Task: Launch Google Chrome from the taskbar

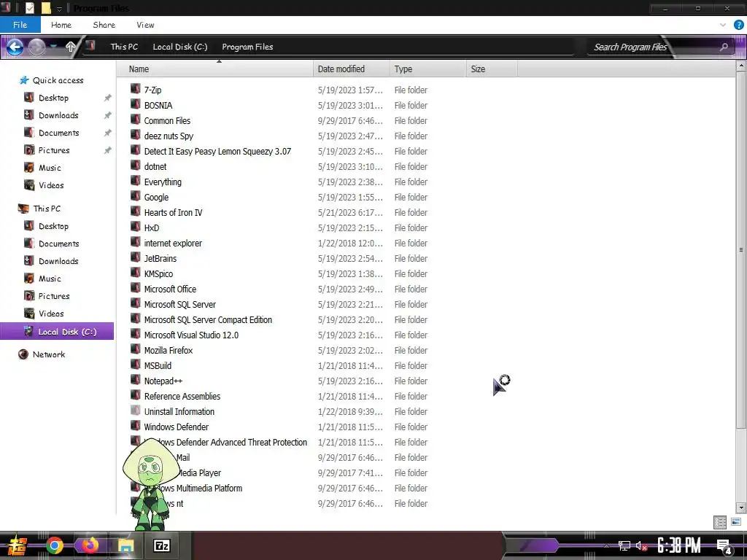Action: tap(54, 545)
